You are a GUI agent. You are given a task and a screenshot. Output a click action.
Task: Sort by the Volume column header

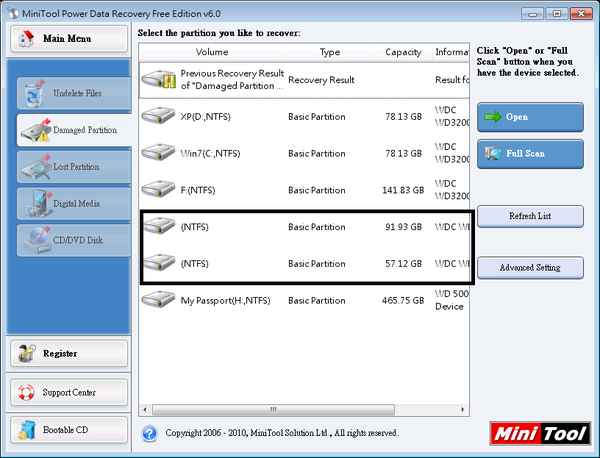tap(212, 52)
